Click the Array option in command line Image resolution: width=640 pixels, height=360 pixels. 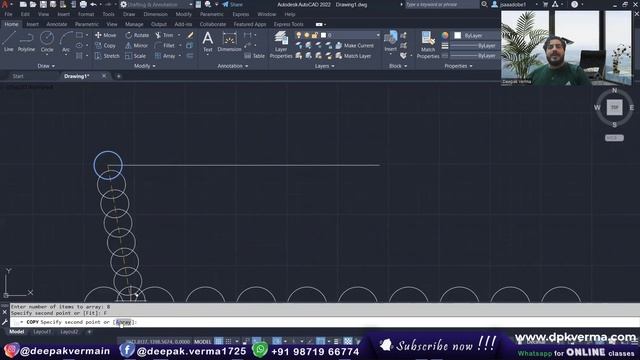[123, 322]
